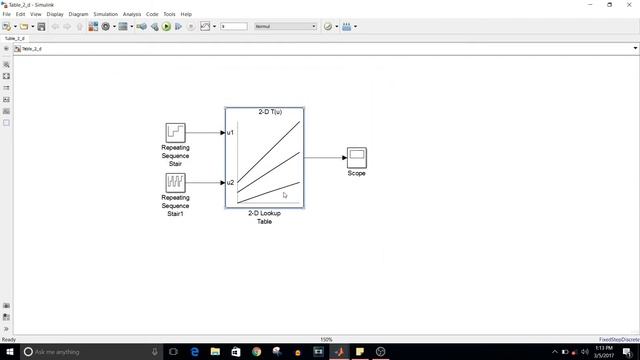Select the Repeating Sequence Stair block
This screenshot has width=640, height=360.
pos(176,133)
